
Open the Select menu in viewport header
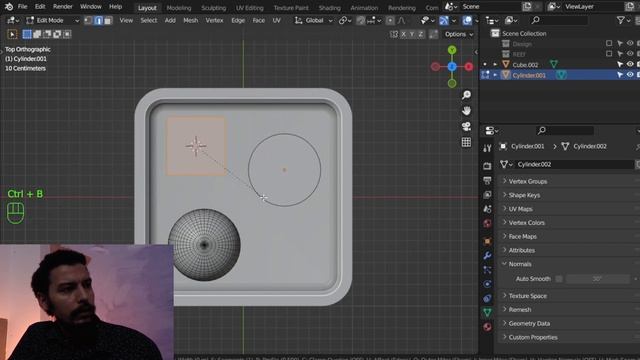149,20
